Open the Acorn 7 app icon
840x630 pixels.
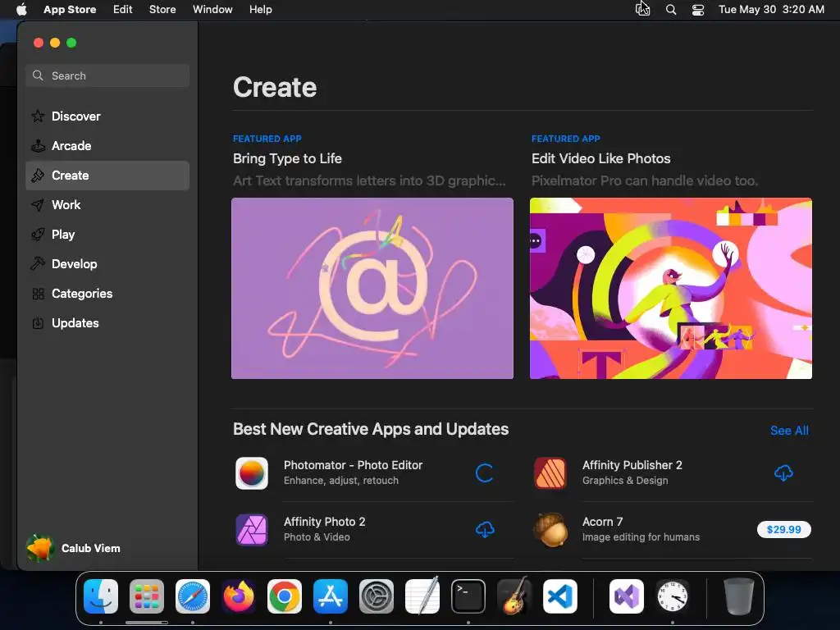(550, 530)
